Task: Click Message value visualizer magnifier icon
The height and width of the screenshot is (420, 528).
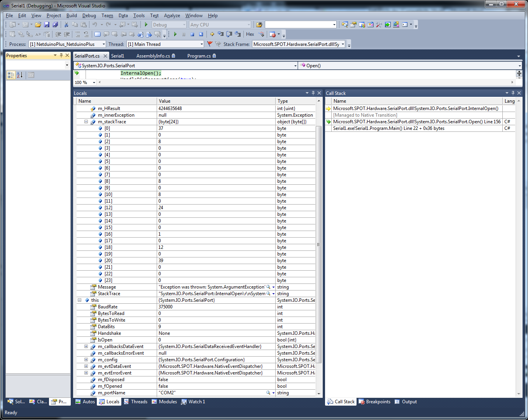Action: [268, 287]
